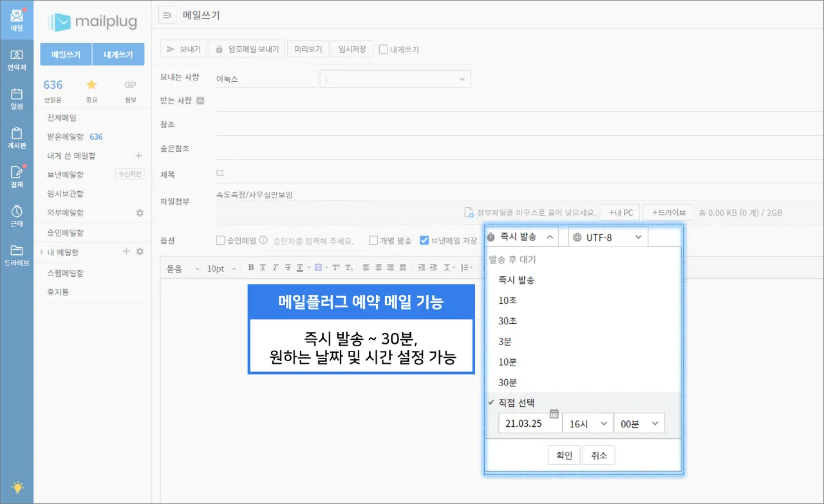Decrease indent in the editor toolbar
Image resolution: width=824 pixels, height=504 pixels.
[x=434, y=268]
